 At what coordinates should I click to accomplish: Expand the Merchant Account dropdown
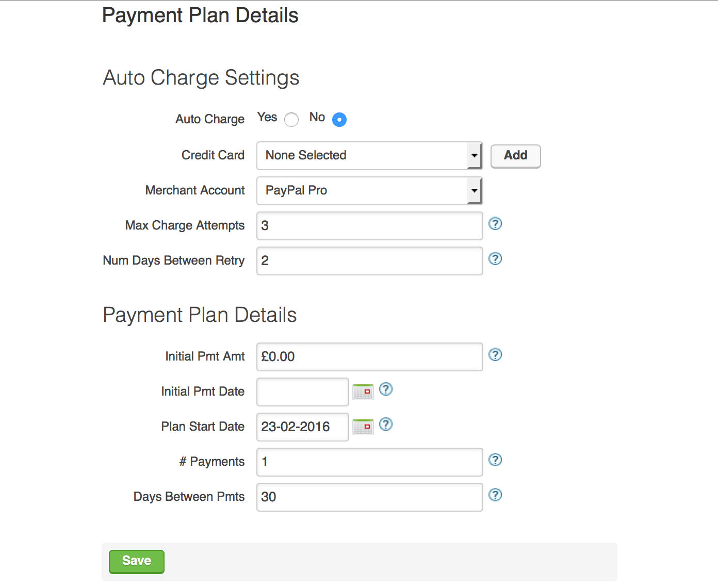point(369,191)
